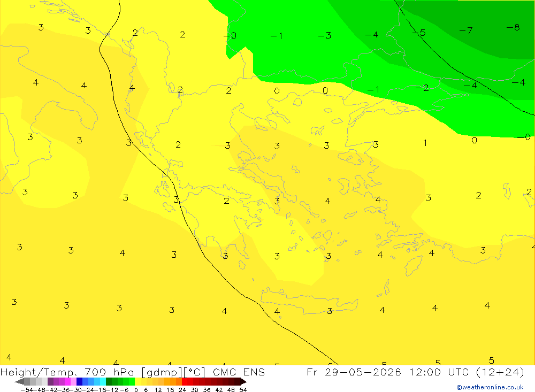
Task: Pick the bright yellow legend swatch above 0
Action: [x=137, y=381]
